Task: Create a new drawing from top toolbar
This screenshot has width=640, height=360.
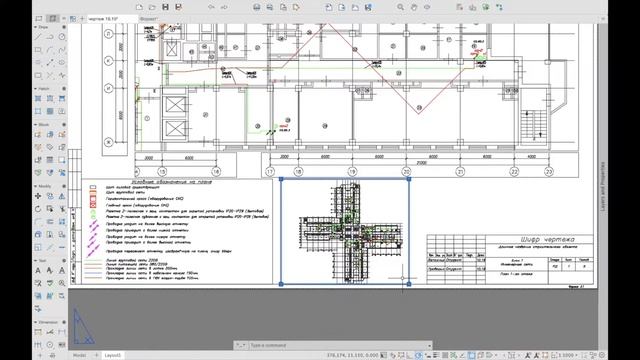Action: pyautogui.click(x=139, y=7)
